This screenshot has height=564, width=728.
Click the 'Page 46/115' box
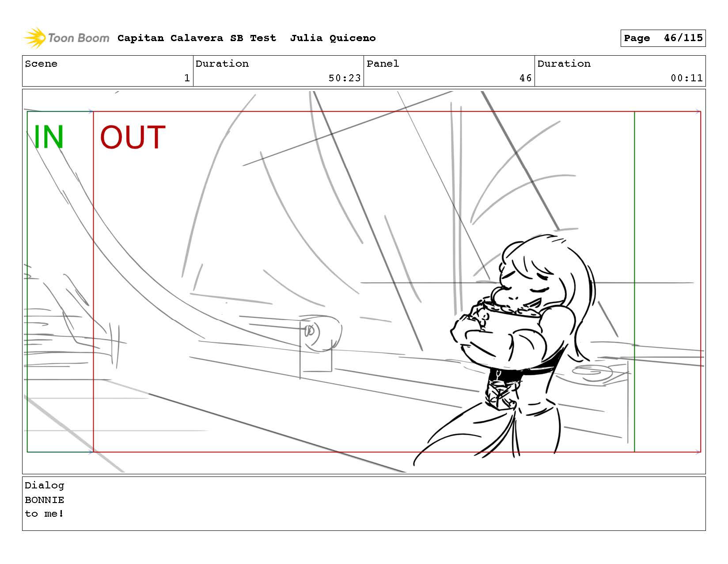[x=663, y=38]
